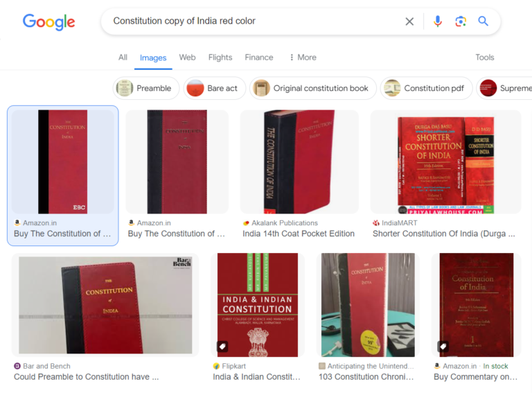Click the blue magnifier search icon
This screenshot has height=393, width=532.
(483, 21)
